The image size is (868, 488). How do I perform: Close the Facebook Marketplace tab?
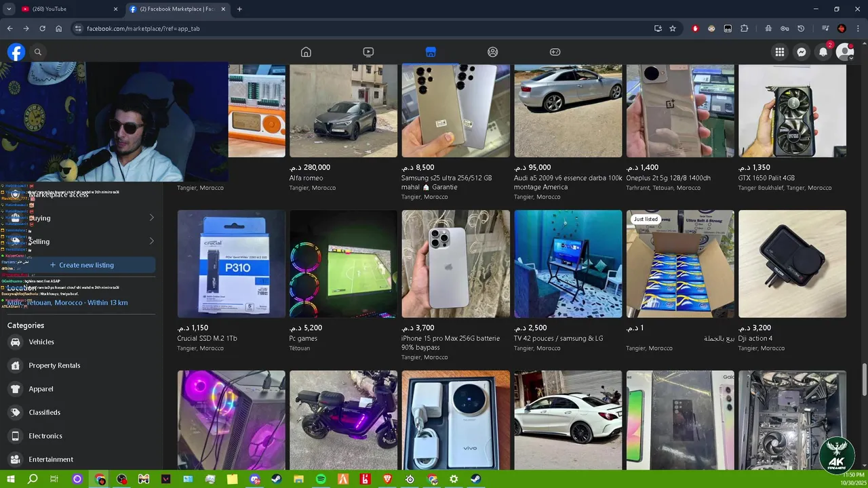223,9
